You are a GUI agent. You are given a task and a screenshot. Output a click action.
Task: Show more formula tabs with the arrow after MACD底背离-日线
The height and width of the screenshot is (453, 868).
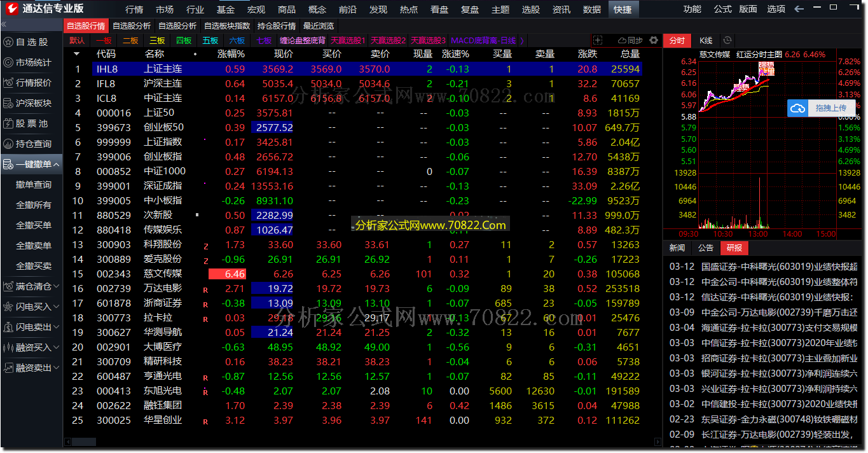(522, 40)
